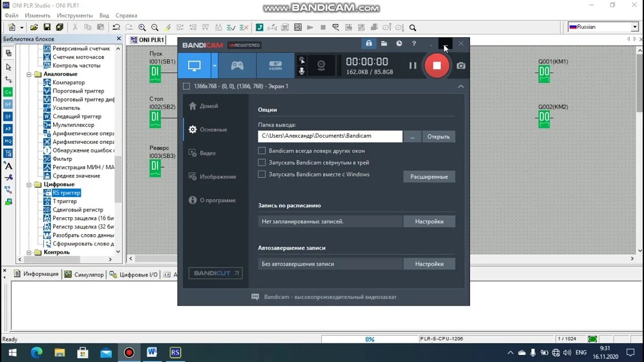Enable start Bandicam minimized to tray
This screenshot has width=644, height=362.
tap(262, 162)
